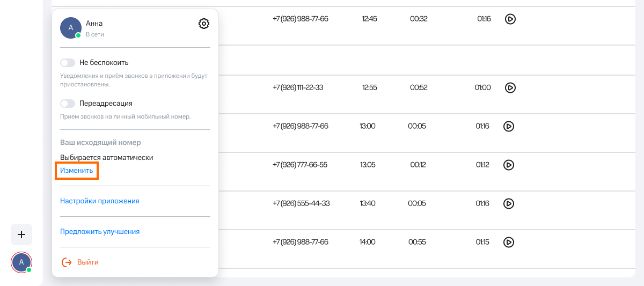
Task: Click Анна's avatar in the profile popup
Action: (x=70, y=27)
